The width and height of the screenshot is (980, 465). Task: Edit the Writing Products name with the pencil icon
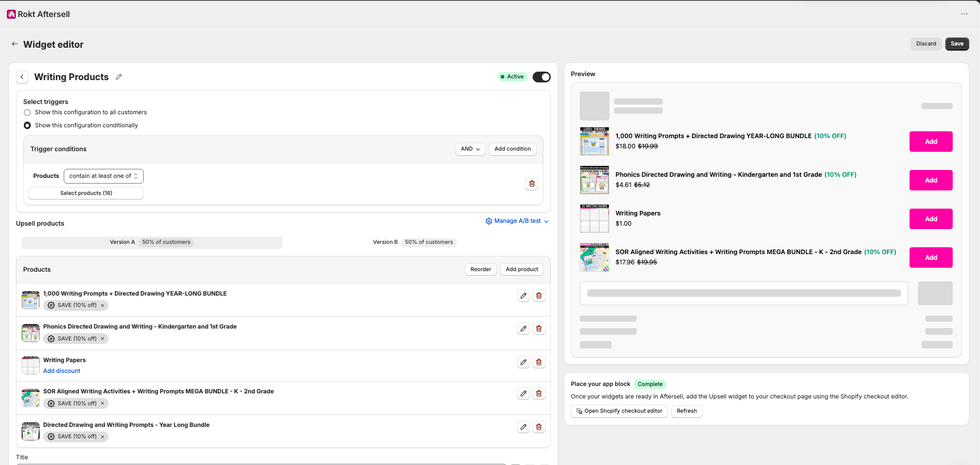coord(119,77)
